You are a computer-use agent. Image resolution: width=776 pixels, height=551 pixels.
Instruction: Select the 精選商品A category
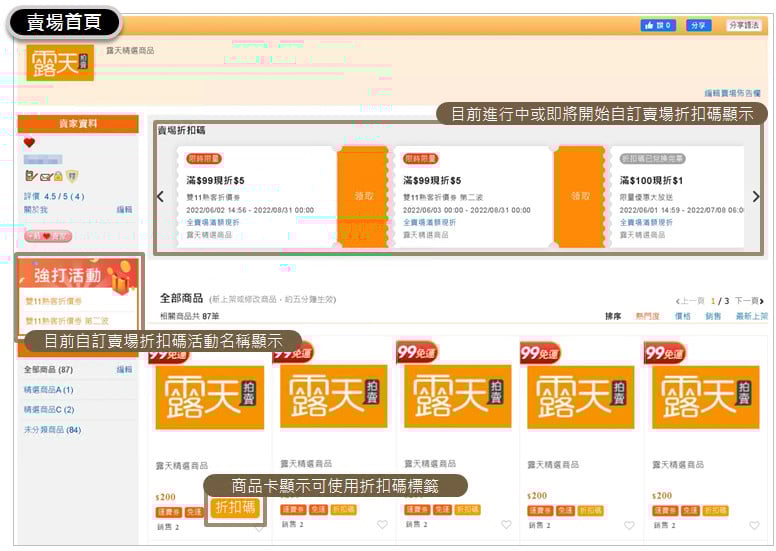tap(49, 390)
